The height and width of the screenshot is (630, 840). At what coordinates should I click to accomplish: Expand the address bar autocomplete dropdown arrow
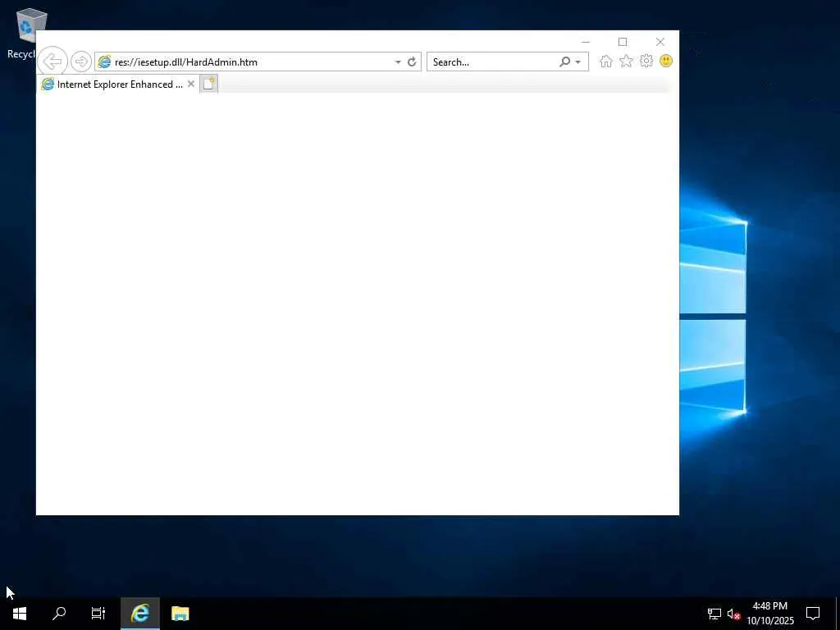[398, 62]
